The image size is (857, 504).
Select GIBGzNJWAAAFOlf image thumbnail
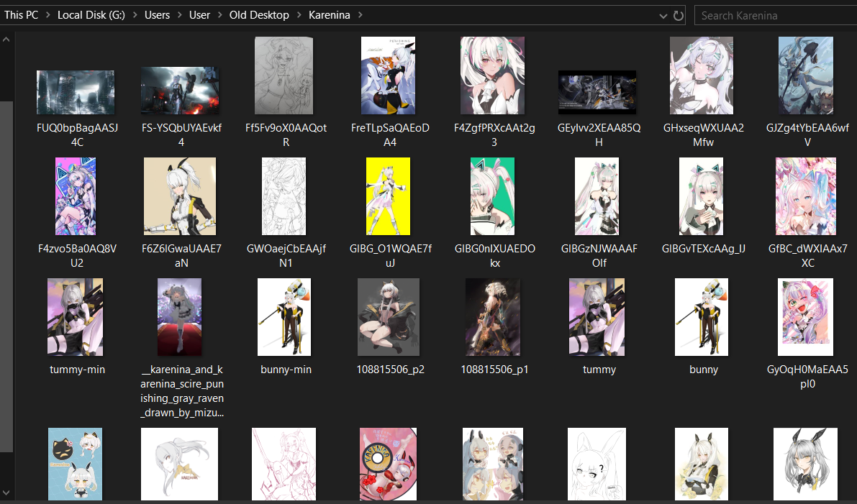[x=597, y=196]
